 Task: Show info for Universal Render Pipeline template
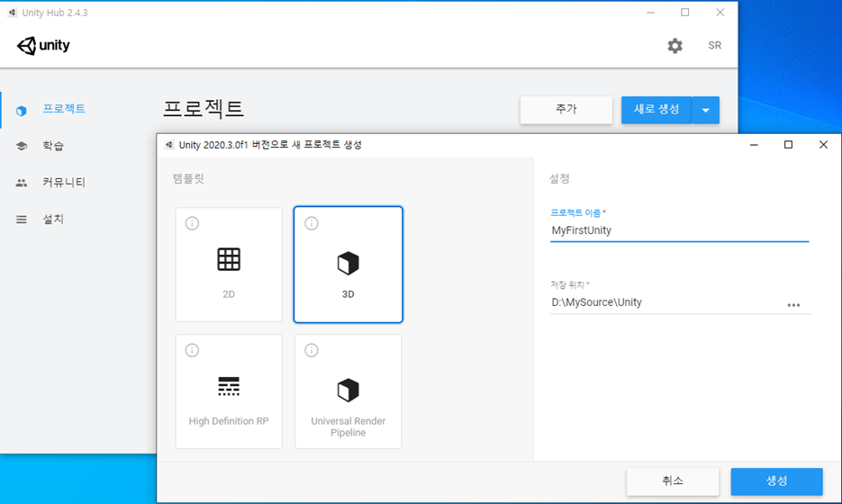[312, 350]
